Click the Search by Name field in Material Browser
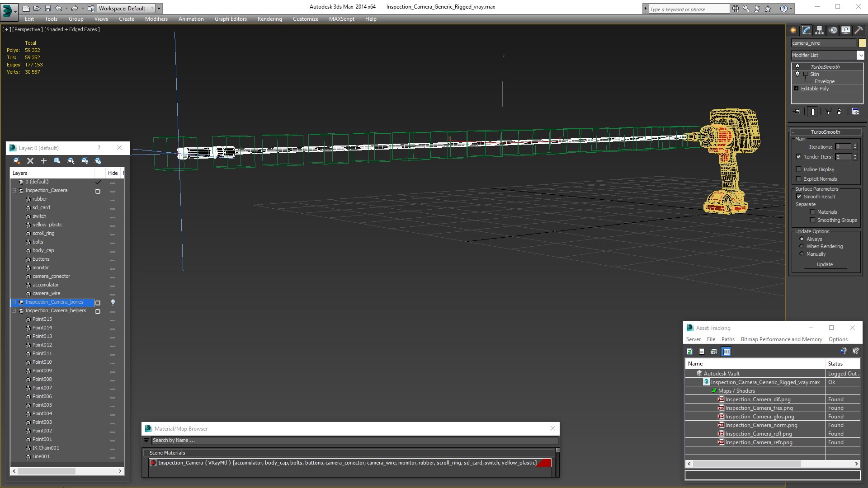This screenshot has height=488, width=868. 355,441
